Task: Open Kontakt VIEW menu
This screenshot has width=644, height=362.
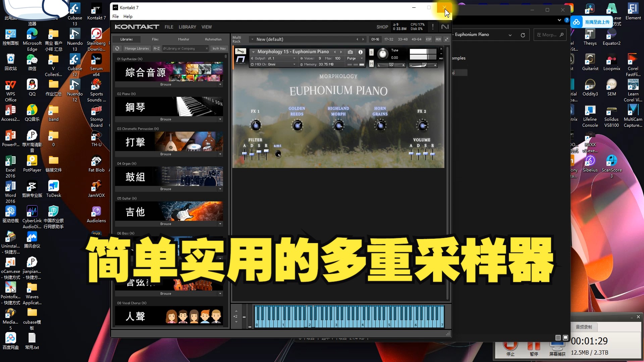Action: tap(207, 27)
